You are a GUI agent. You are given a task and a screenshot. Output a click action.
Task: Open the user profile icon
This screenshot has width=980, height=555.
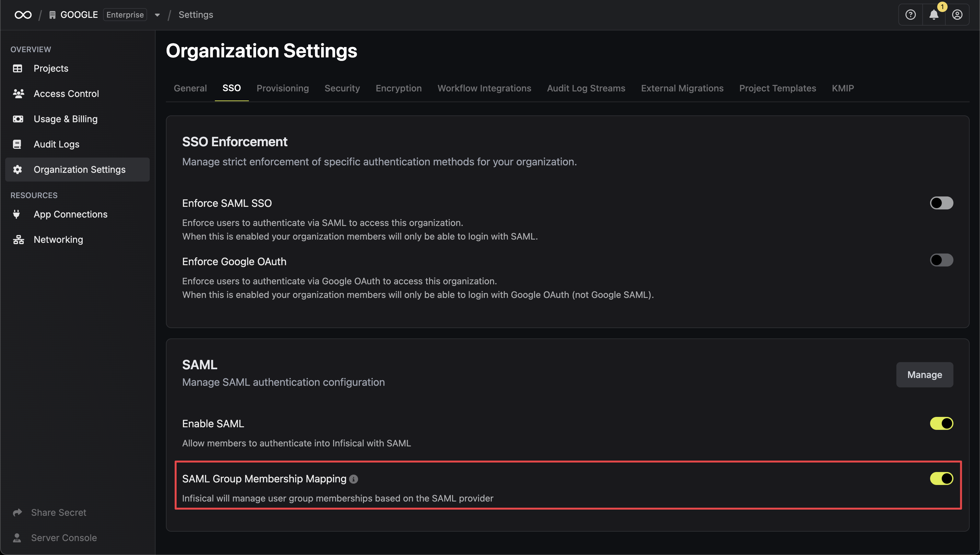pos(957,15)
